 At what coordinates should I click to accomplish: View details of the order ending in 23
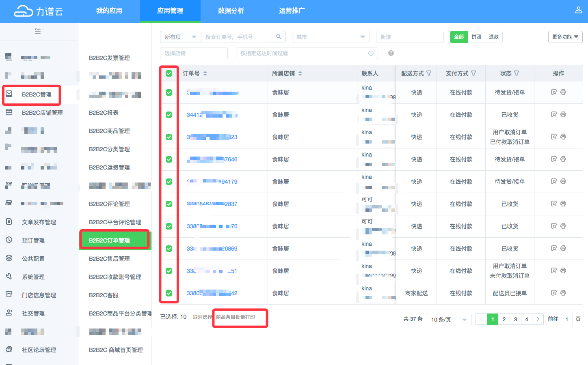[553, 137]
